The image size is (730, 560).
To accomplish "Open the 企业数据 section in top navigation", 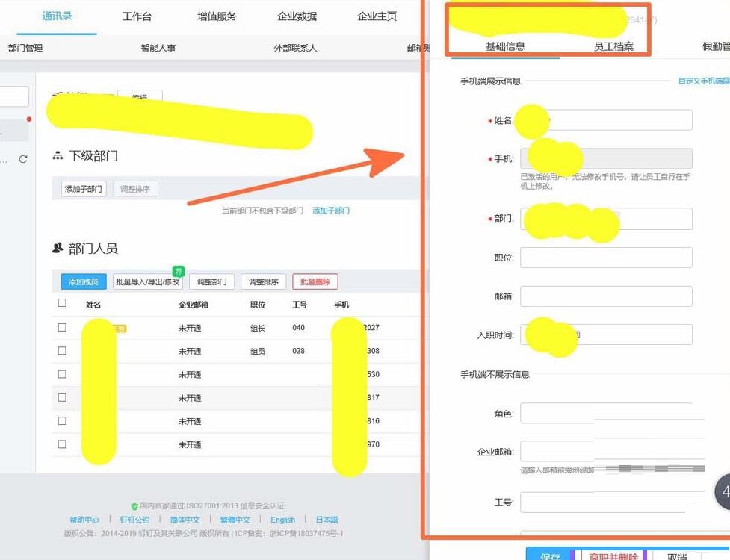I will click(298, 16).
